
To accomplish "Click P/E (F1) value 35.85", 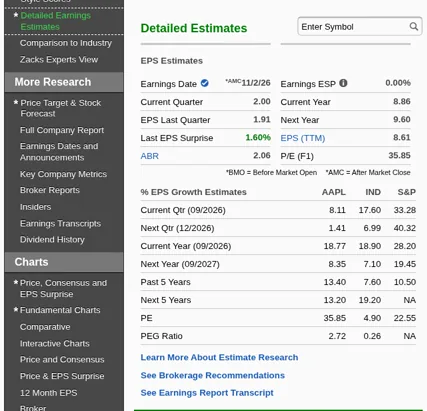I will 399,155.
